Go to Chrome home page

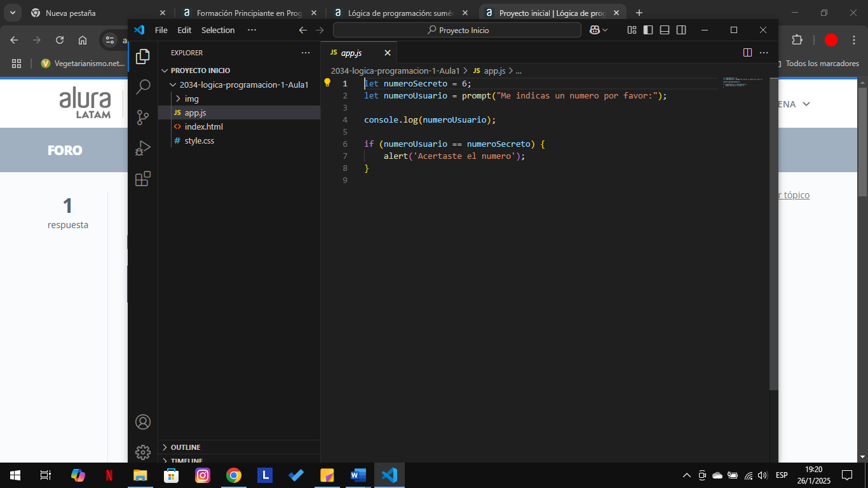(x=83, y=40)
